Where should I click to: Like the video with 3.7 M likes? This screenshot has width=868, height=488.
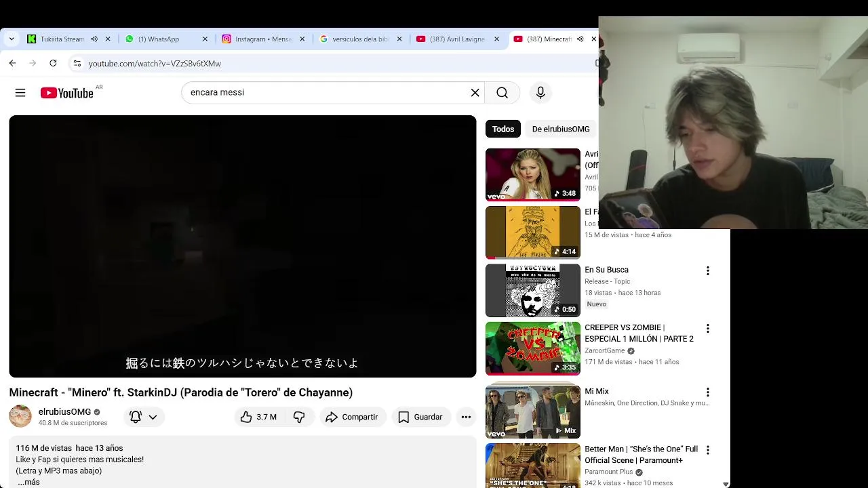point(258,417)
